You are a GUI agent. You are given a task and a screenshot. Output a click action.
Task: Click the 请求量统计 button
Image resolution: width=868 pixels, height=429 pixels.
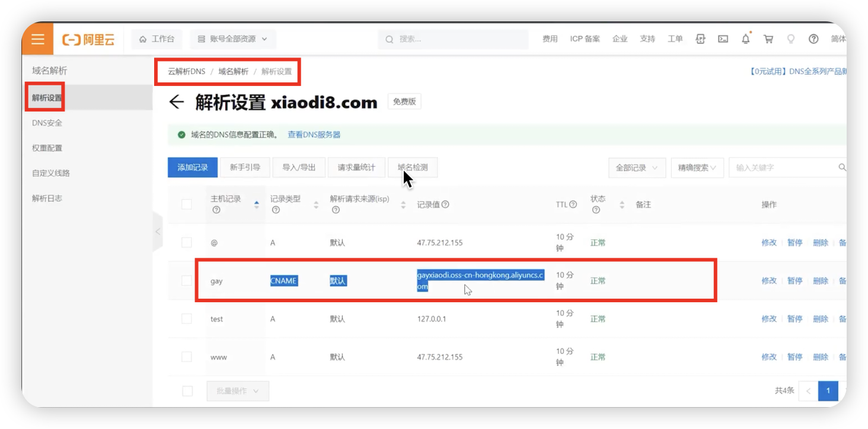coord(356,168)
